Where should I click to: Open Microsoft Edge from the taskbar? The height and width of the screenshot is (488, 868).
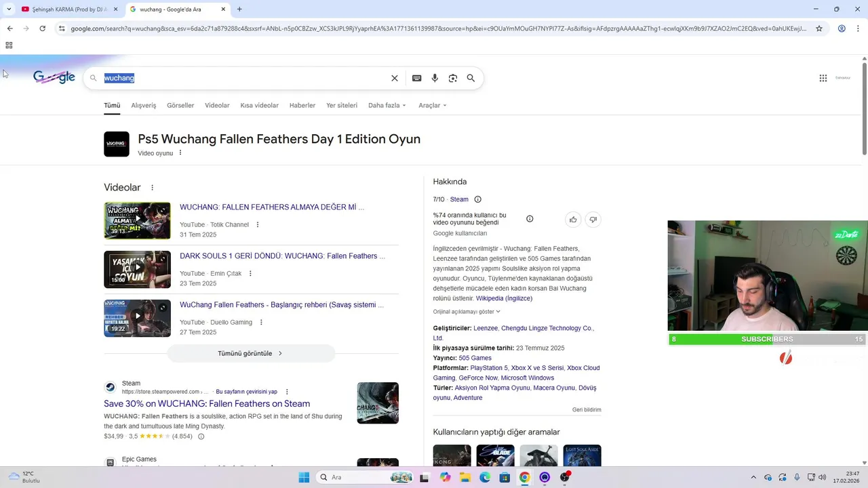[x=485, y=477]
